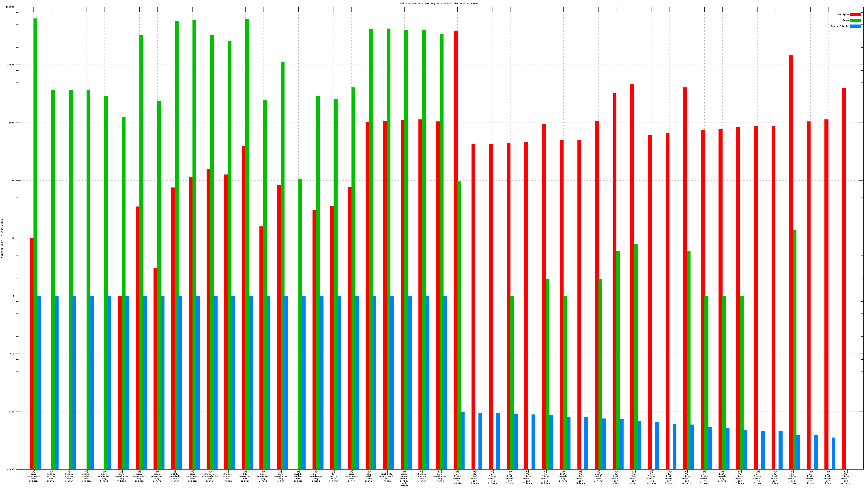Screen dimensions: 868x488
Task: Click the red Not Spam legend swatch
Action: tap(855, 14)
